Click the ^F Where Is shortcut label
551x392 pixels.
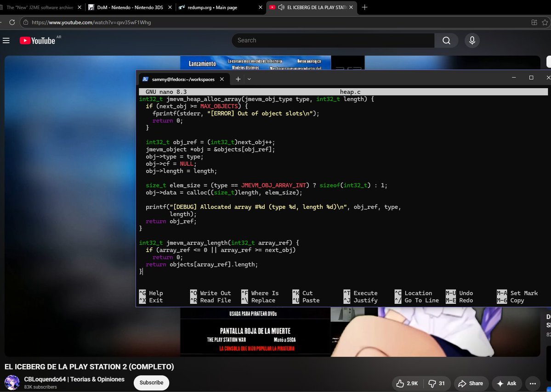tap(260, 293)
